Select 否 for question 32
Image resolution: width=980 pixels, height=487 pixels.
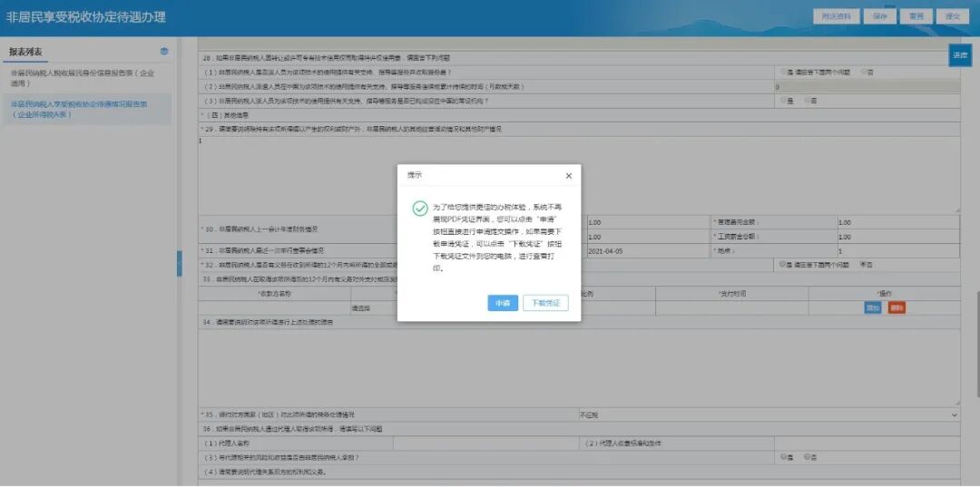pos(864,264)
